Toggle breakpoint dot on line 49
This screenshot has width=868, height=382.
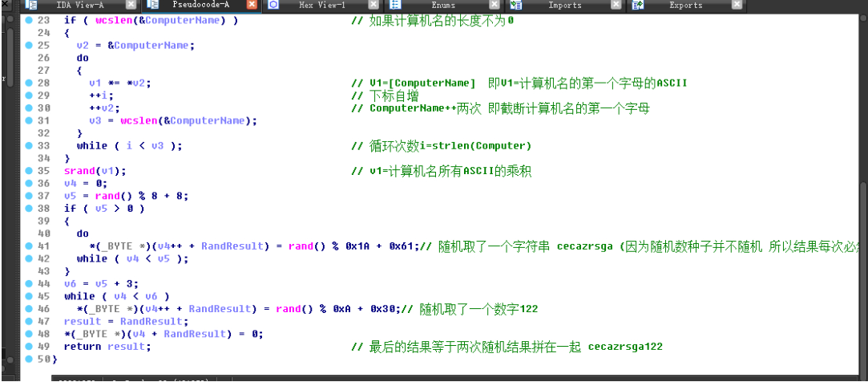29,347
